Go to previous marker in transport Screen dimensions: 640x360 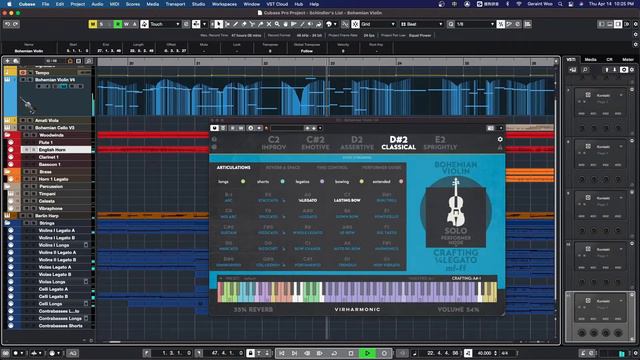pyautogui.click(x=282, y=353)
